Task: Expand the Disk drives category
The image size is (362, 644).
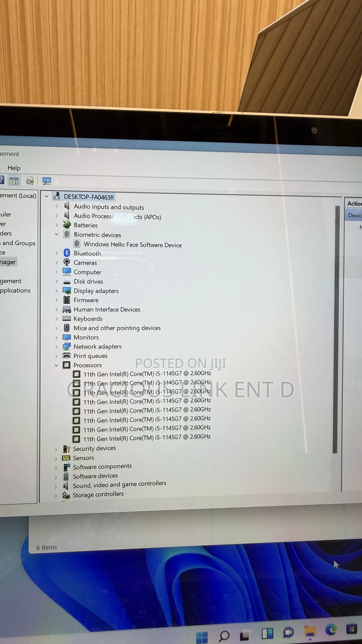Action: [57, 282]
